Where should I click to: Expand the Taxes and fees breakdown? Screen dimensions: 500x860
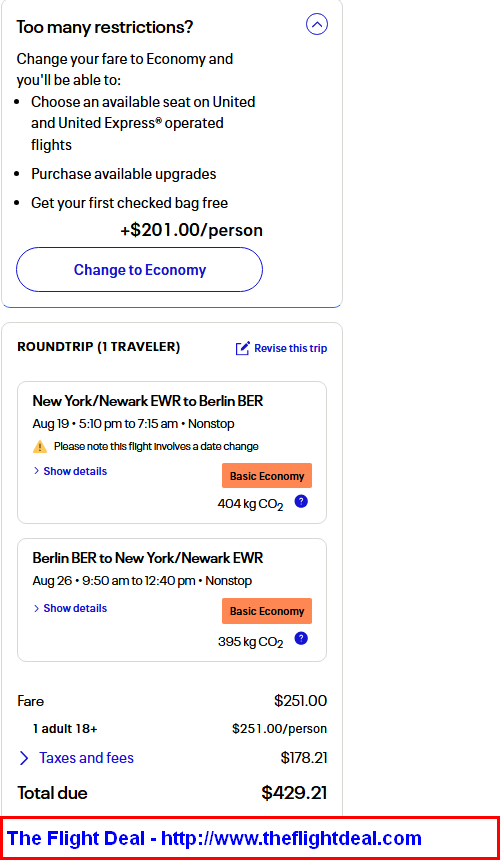pyautogui.click(x=87, y=758)
